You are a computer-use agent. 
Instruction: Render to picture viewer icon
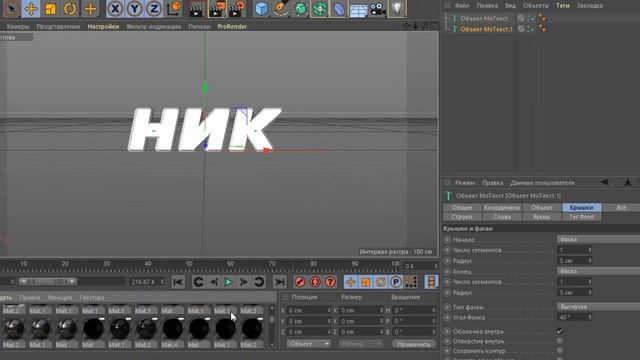point(217,9)
